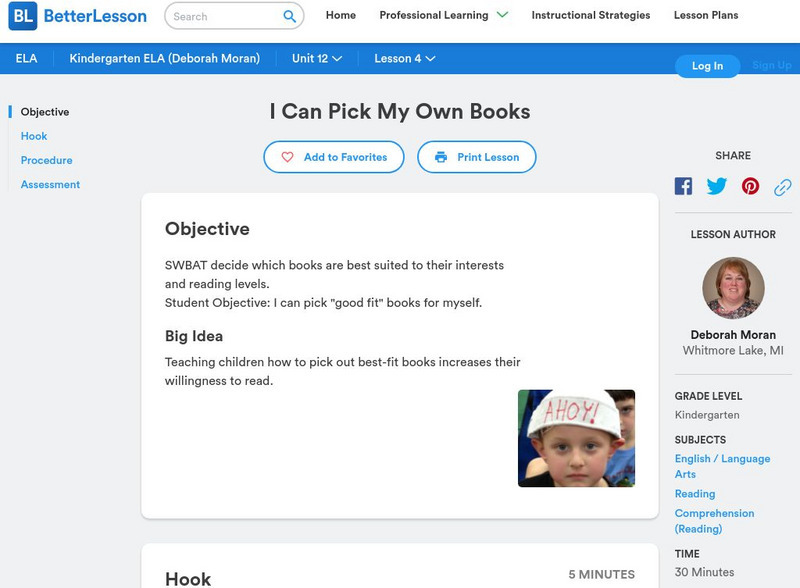Open Instructional Strategies menu item

(591, 15)
